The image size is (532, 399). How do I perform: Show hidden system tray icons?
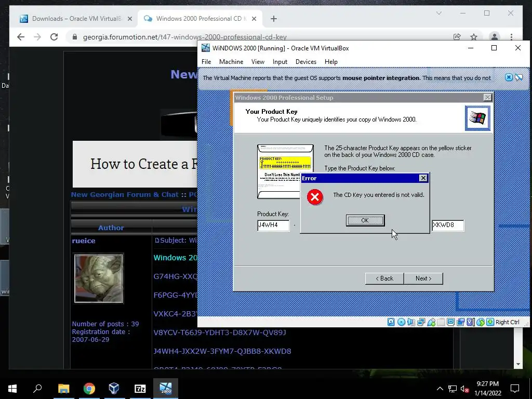click(440, 389)
